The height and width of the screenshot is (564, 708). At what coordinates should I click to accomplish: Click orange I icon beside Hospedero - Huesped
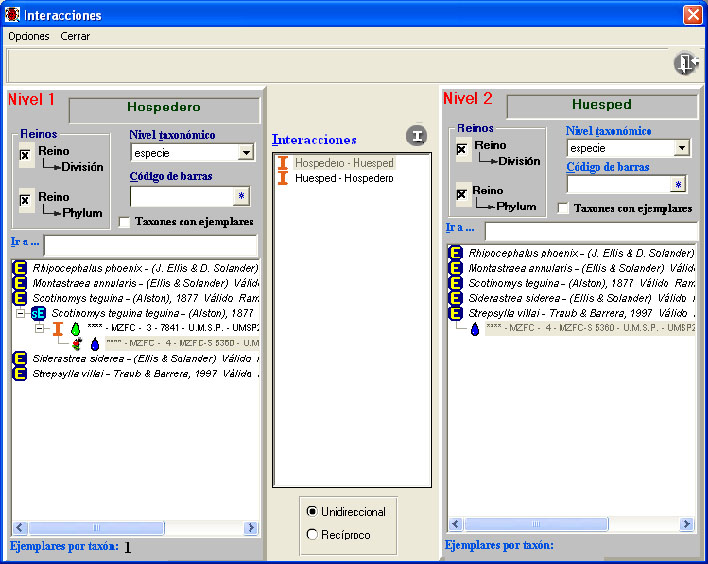tap(283, 163)
